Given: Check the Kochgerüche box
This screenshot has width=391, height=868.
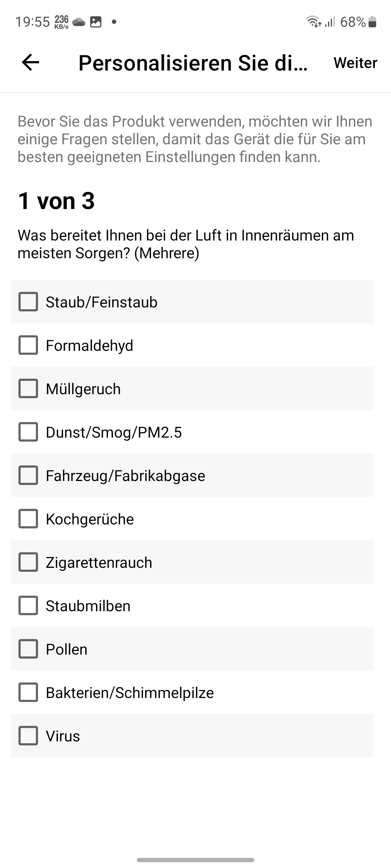Looking at the screenshot, I should tap(28, 519).
